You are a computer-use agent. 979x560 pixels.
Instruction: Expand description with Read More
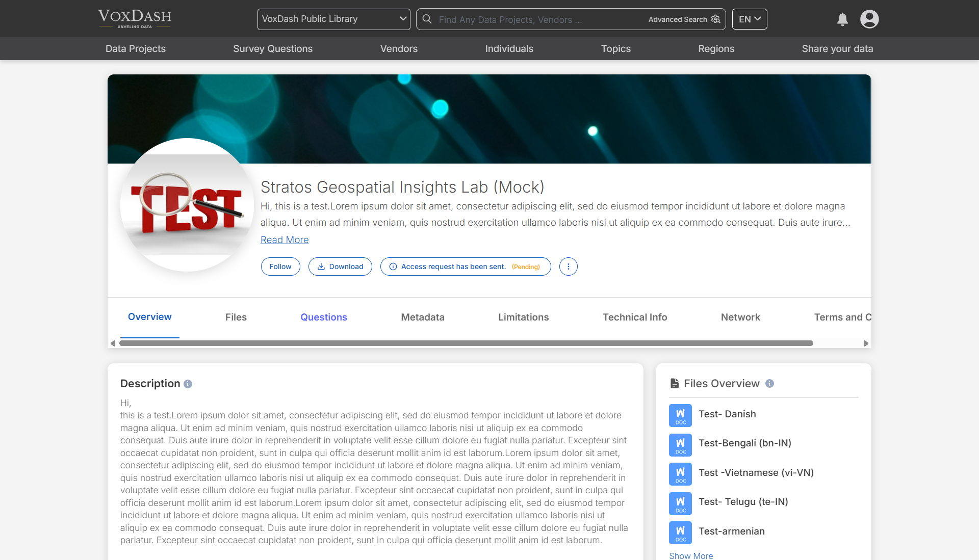click(x=285, y=240)
